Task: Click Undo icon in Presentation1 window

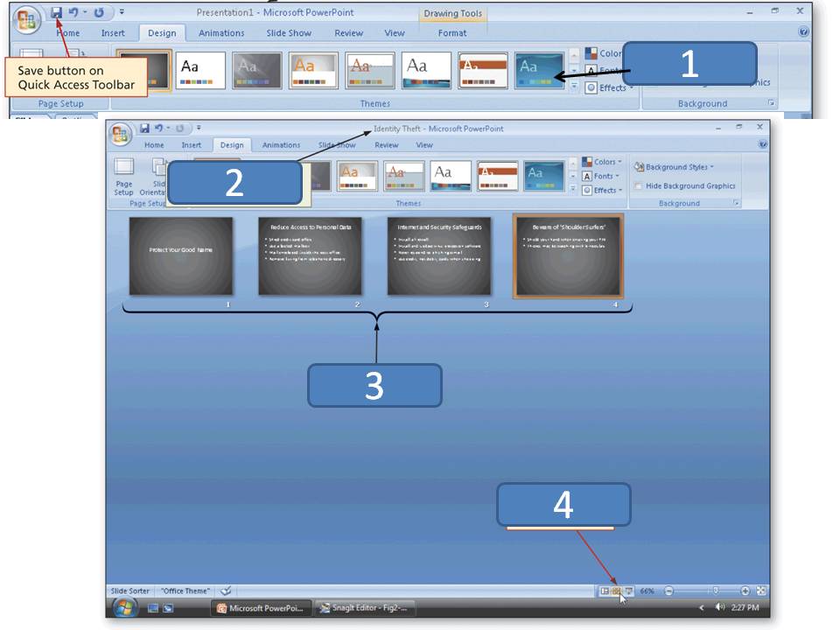Action: pyautogui.click(x=73, y=12)
